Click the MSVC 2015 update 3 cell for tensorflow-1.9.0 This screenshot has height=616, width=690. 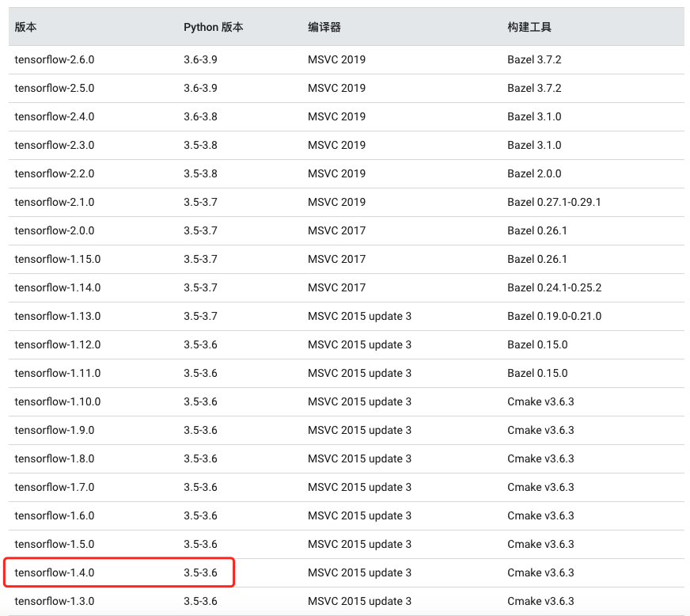tap(360, 430)
